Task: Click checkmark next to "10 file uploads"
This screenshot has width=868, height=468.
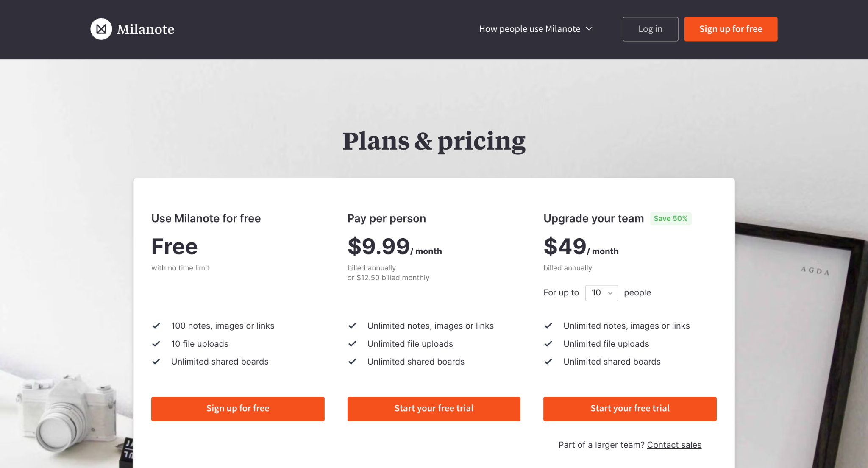Action: 156,344
